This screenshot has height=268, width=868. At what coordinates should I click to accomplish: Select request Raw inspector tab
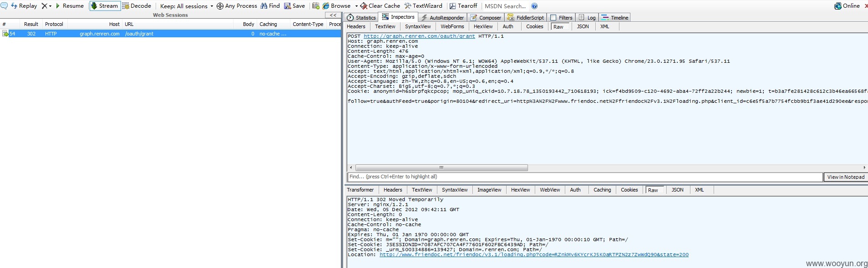(x=558, y=27)
